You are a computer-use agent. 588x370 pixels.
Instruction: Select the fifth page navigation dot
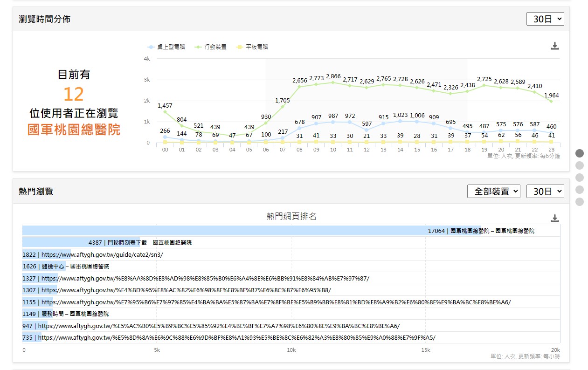point(580,202)
